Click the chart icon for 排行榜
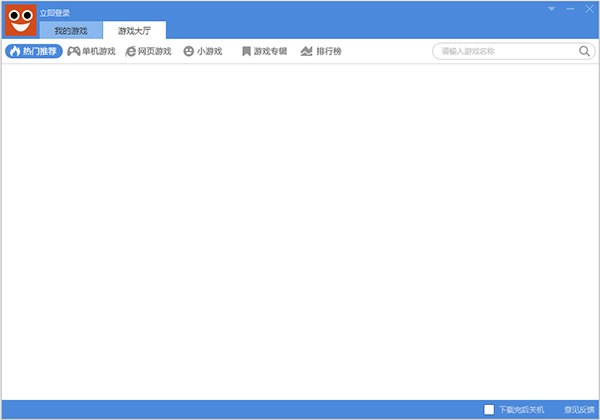 click(307, 51)
